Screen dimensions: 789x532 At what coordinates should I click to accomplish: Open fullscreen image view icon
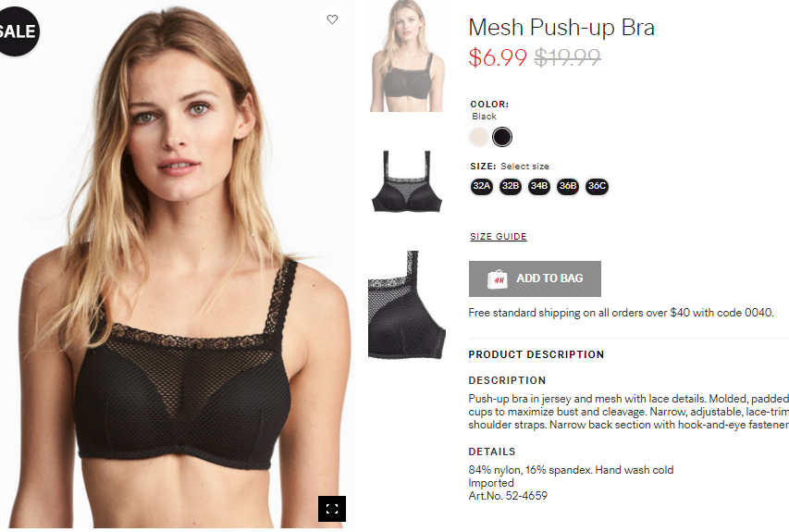point(331,508)
